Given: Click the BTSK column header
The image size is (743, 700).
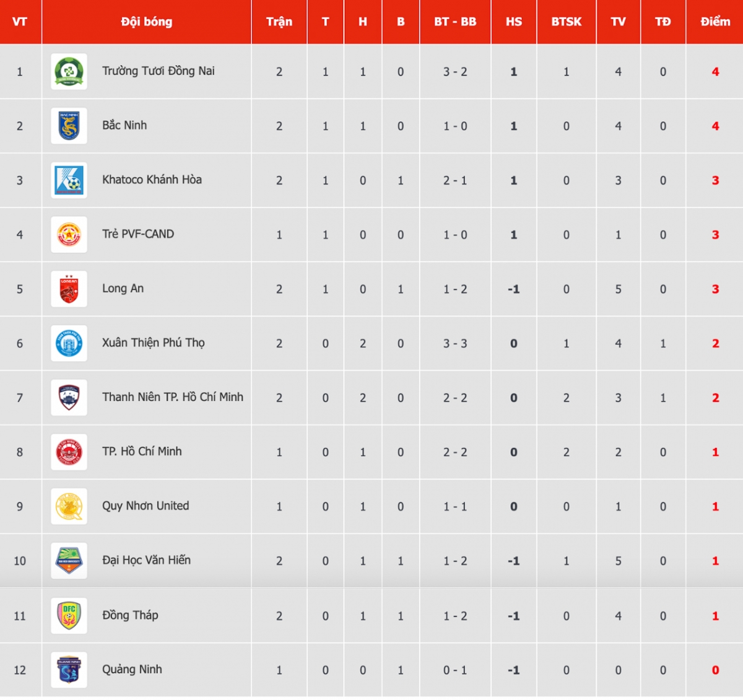Looking at the screenshot, I should pyautogui.click(x=567, y=22).
